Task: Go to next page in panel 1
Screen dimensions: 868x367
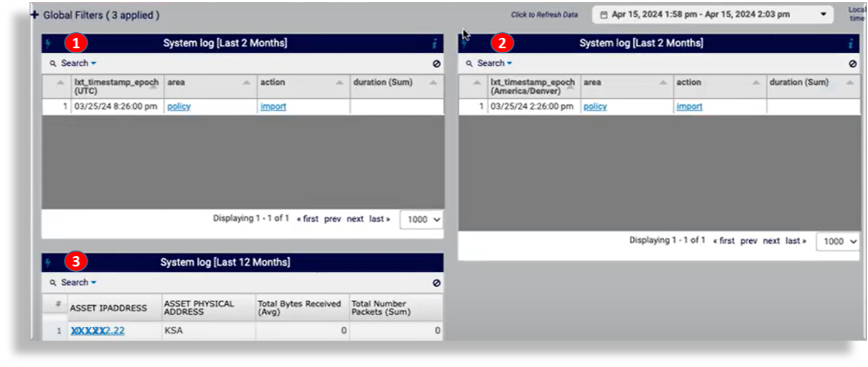Action: pos(355,219)
